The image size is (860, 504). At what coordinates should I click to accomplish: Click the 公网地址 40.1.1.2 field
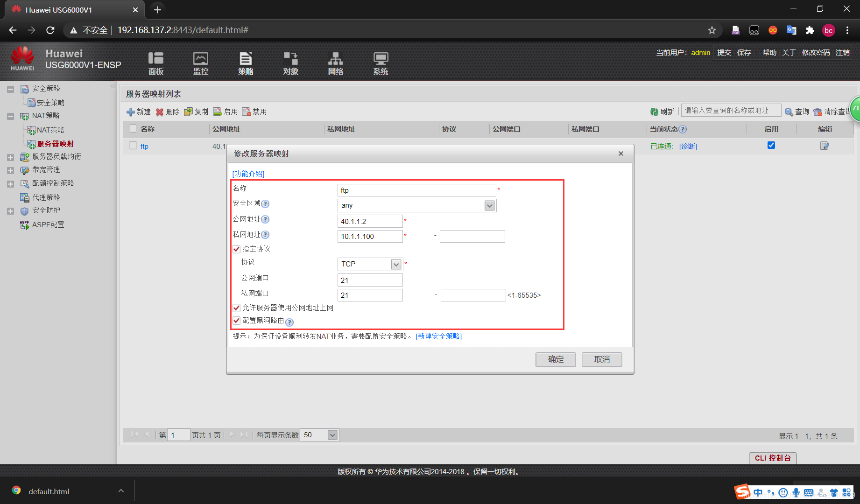370,221
